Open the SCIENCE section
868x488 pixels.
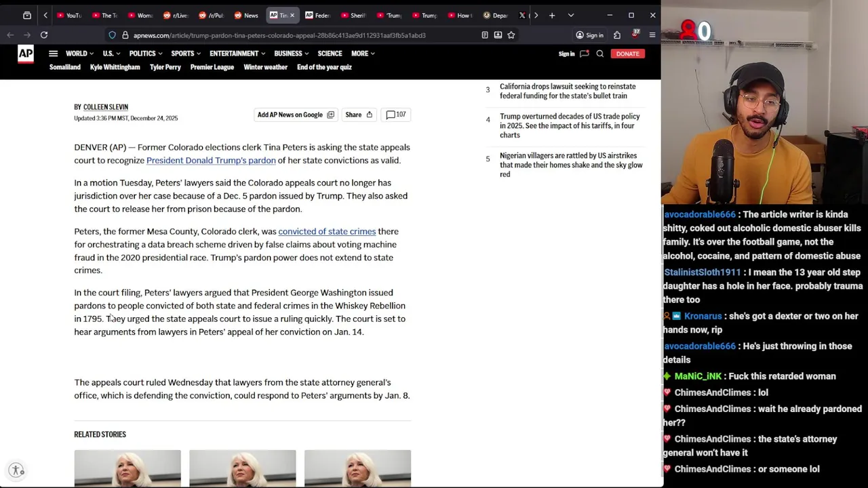point(330,54)
